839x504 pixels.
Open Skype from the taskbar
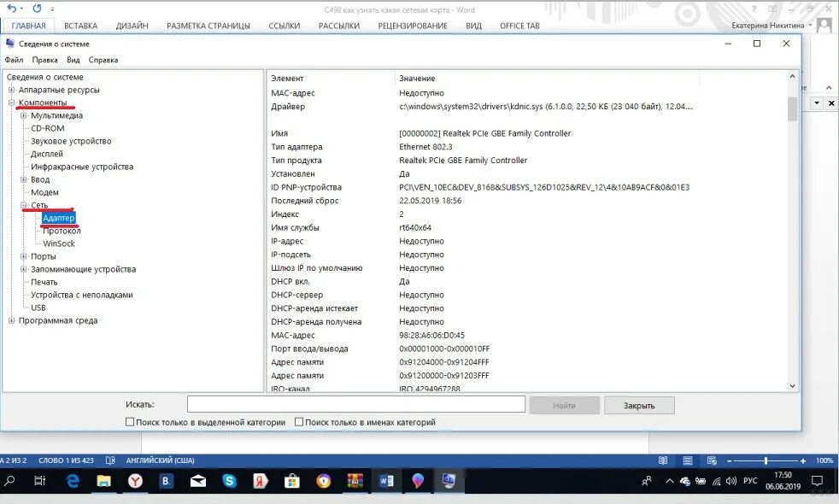230,481
